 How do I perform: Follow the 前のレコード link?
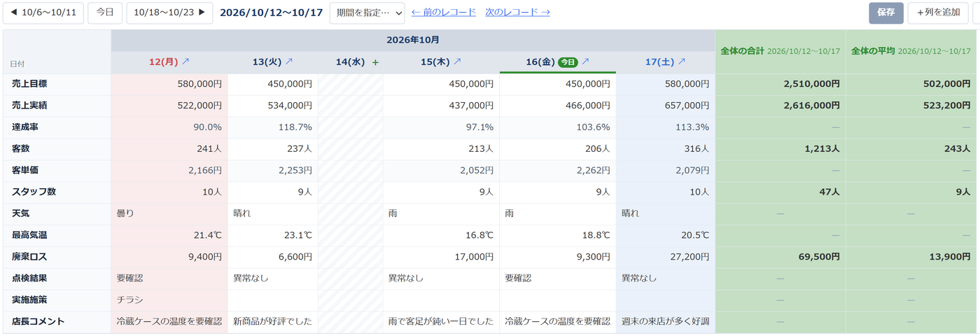443,13
